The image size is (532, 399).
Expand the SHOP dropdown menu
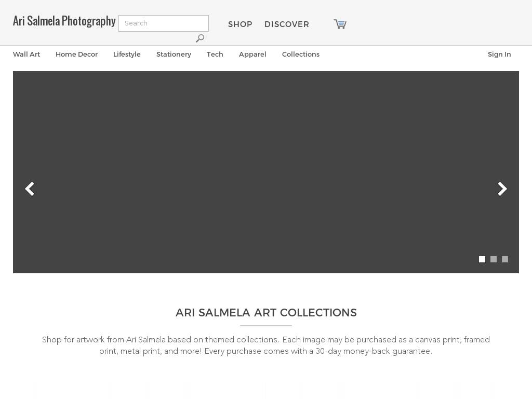click(240, 24)
